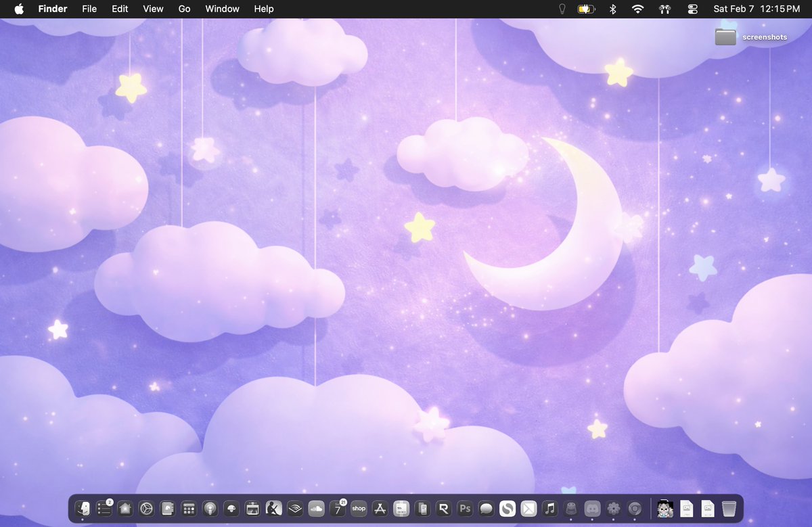Open Reminders with the 2 badge in Dock
This screenshot has height=527, width=812.
click(104, 508)
